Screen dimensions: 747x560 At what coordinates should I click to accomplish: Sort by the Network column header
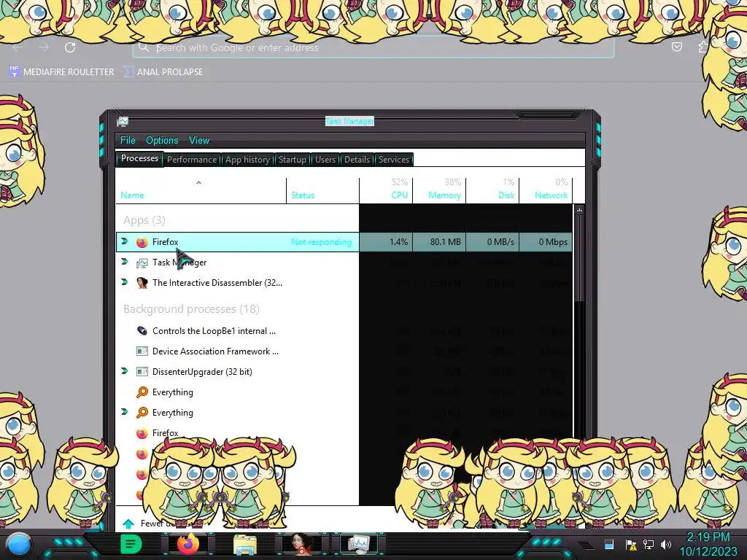pyautogui.click(x=551, y=195)
